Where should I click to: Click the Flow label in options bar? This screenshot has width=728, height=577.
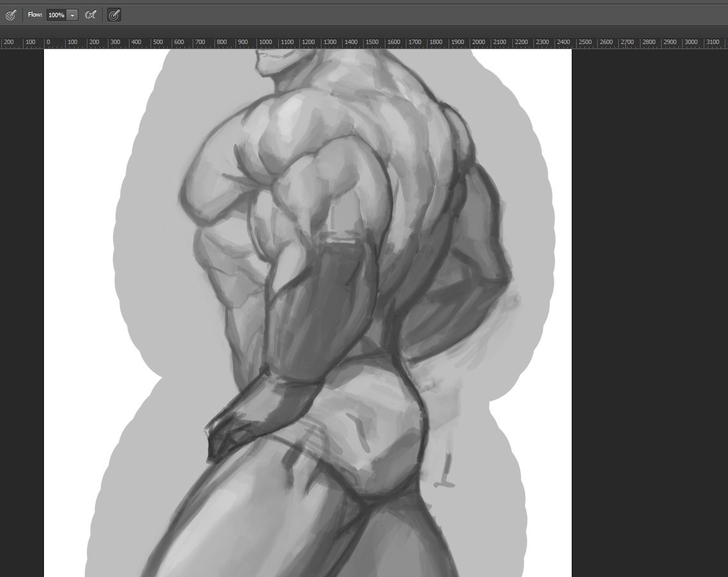(x=35, y=15)
